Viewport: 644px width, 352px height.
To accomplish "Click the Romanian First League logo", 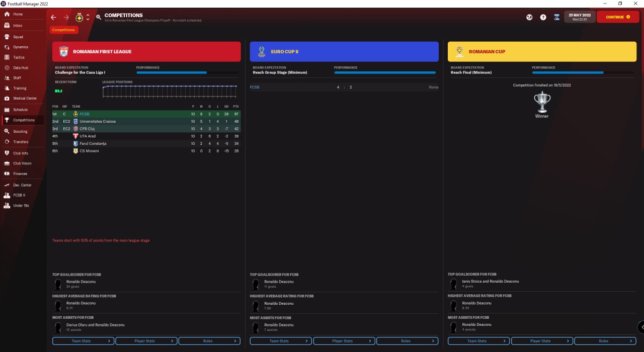I will [63, 51].
